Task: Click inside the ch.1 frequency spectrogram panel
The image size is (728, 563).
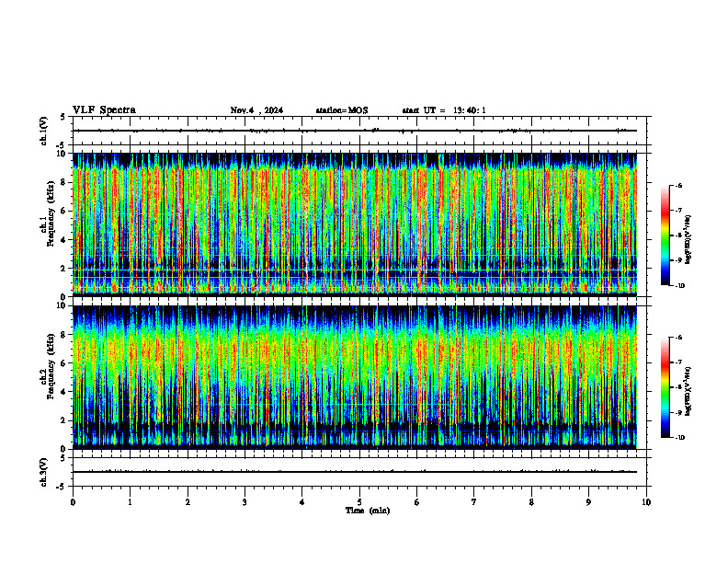Action: 354,224
